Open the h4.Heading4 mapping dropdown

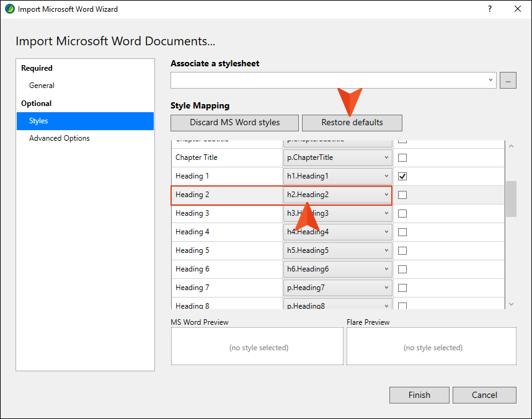coord(337,232)
